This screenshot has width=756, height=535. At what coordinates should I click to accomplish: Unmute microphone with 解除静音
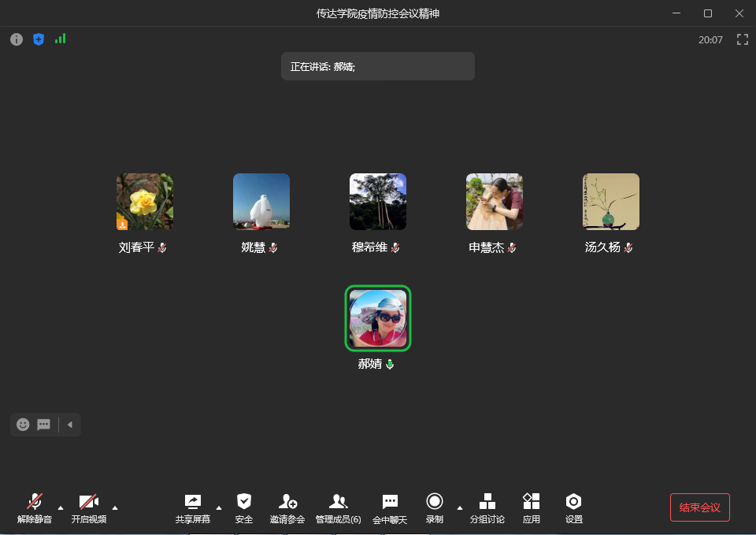(35, 508)
